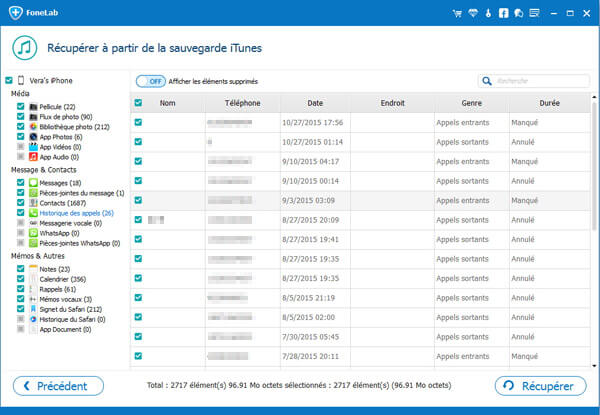Click the Récupérer button
This screenshot has width=600, height=415.
pos(540,386)
